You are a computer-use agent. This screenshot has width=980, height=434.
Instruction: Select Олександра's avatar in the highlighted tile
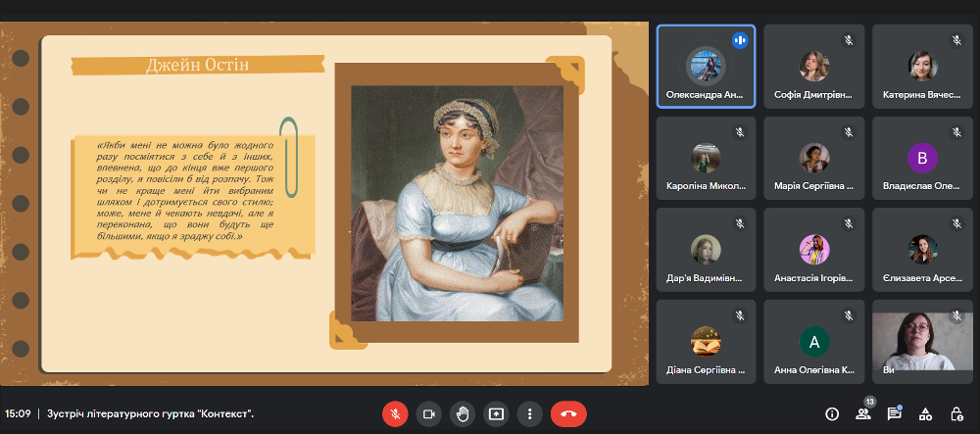tap(706, 67)
